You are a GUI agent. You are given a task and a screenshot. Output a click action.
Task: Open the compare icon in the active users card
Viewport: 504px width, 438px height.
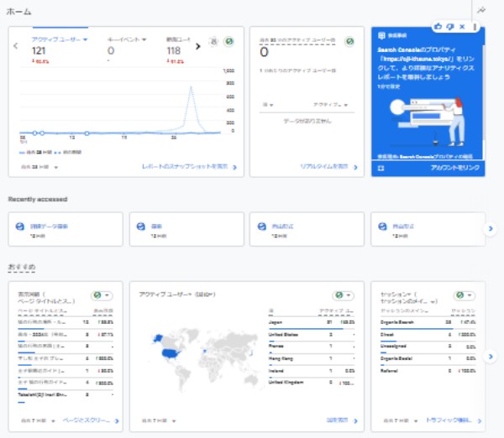213,41
